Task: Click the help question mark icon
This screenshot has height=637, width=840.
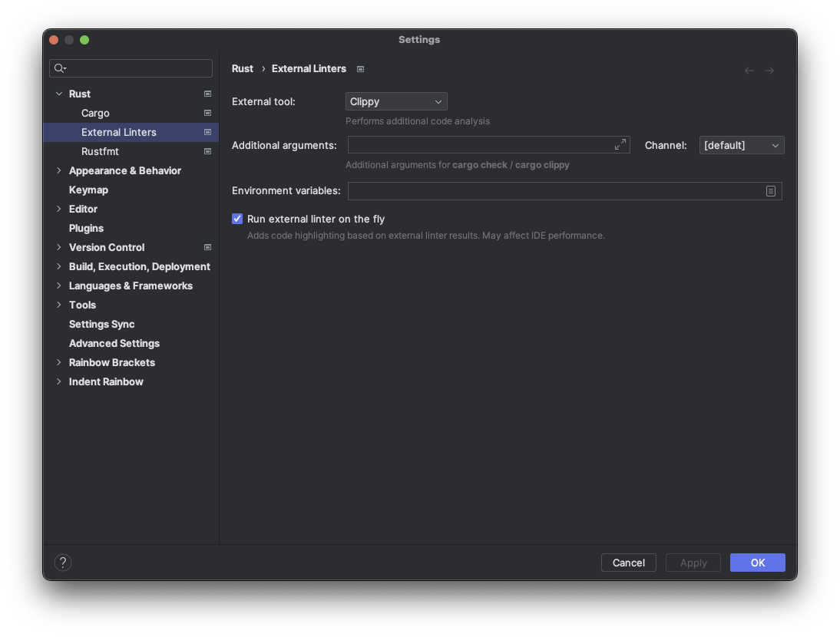Action: [63, 563]
